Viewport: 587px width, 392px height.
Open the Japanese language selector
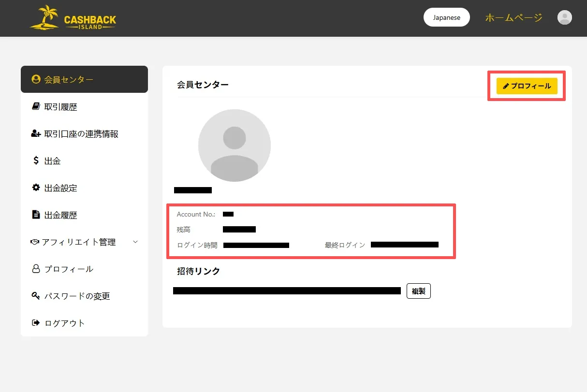point(446,17)
